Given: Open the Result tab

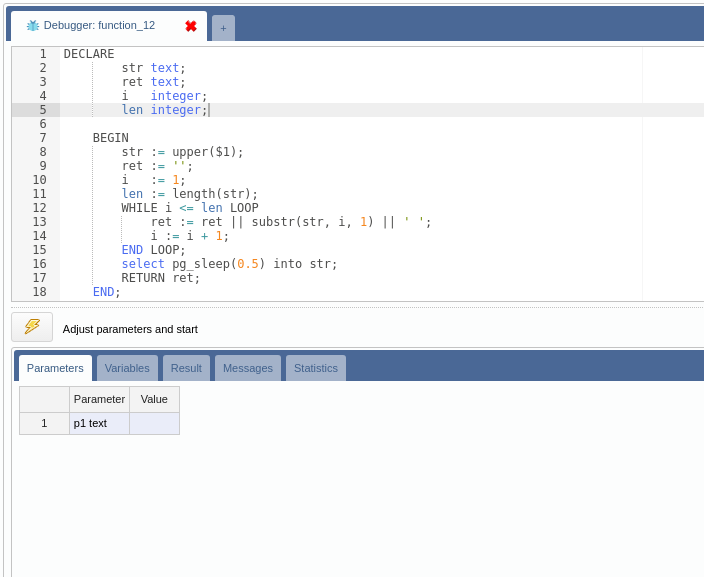Looking at the screenshot, I should click(x=186, y=368).
